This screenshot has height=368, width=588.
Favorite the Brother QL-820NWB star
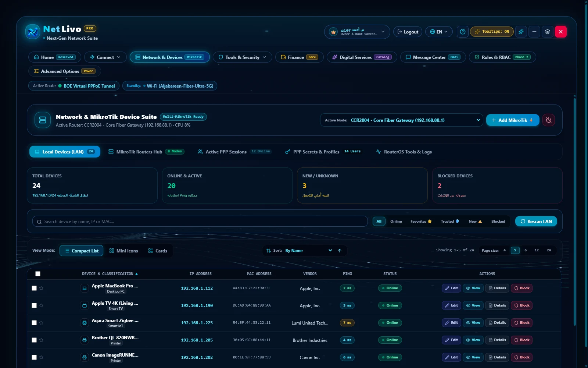(x=41, y=340)
